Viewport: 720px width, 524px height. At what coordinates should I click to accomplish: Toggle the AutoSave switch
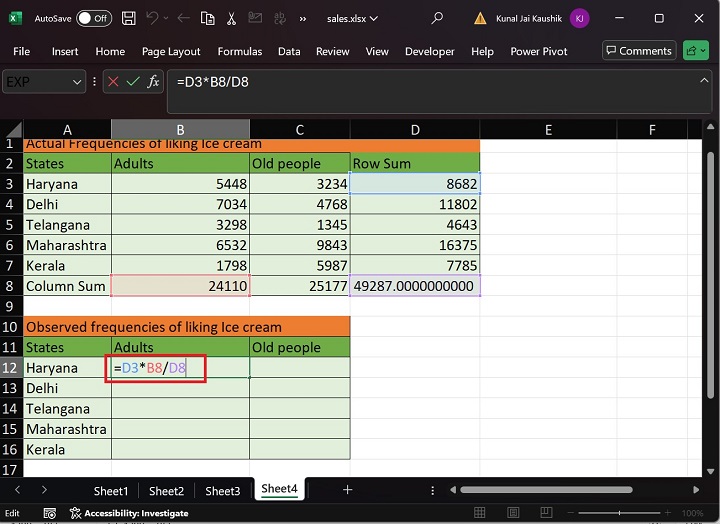[94, 18]
